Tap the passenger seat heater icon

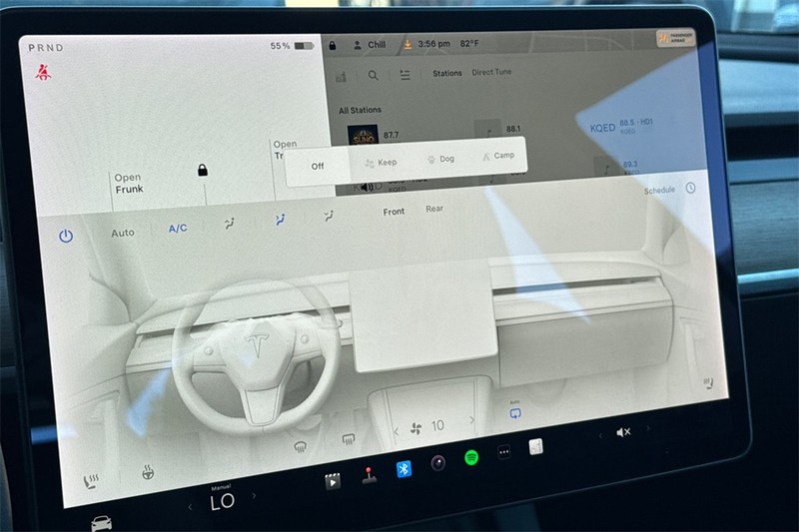pyautogui.click(x=708, y=383)
